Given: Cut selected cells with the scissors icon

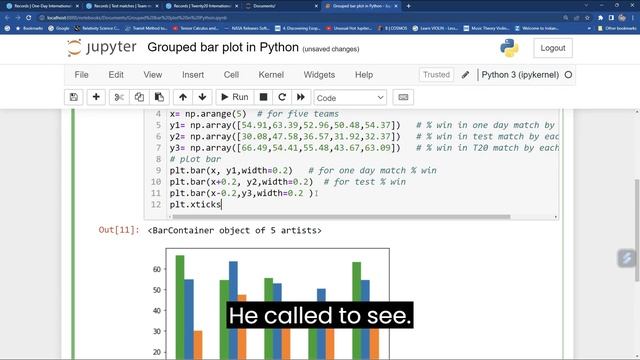Looking at the screenshot, I should click(119, 97).
